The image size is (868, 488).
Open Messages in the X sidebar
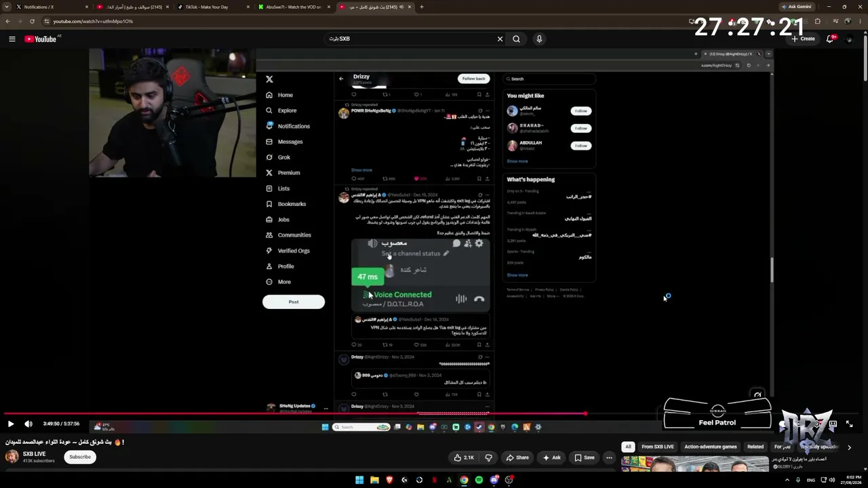[x=284, y=142]
